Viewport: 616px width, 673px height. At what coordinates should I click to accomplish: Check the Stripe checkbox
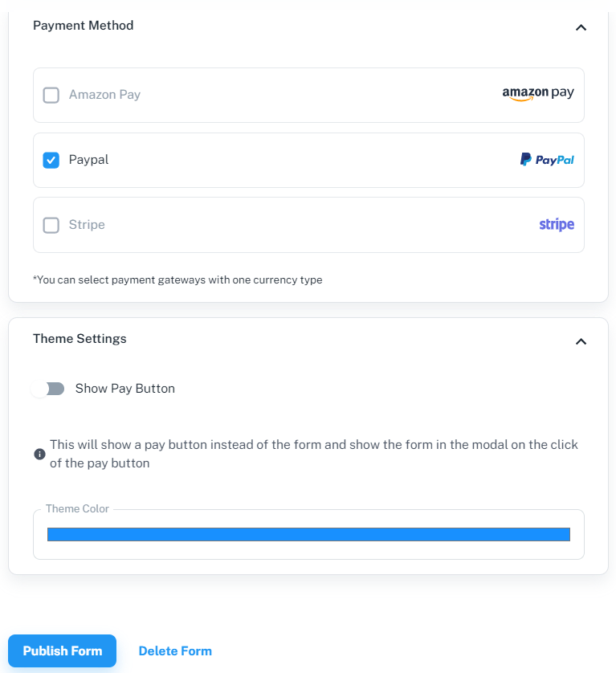coord(51,225)
